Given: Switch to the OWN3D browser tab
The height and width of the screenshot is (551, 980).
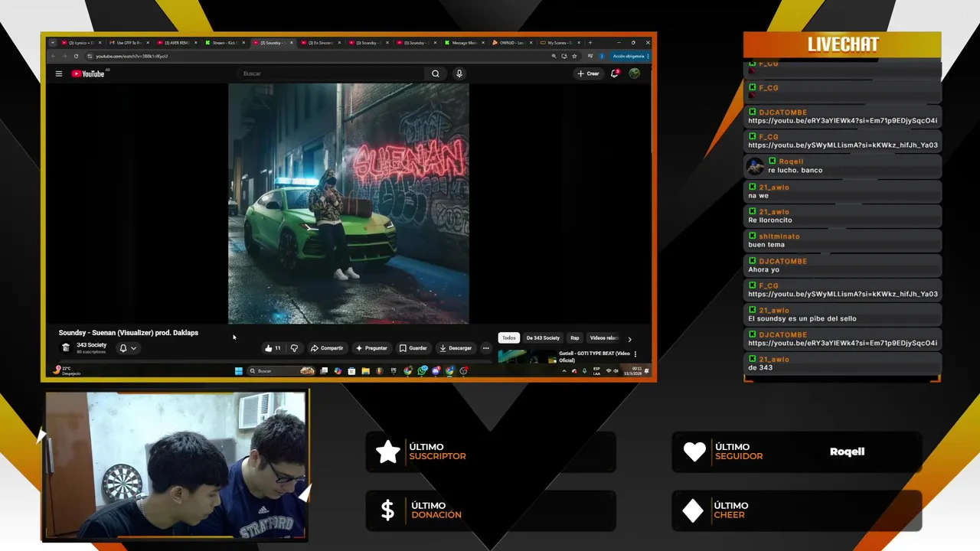Looking at the screenshot, I should (x=511, y=43).
